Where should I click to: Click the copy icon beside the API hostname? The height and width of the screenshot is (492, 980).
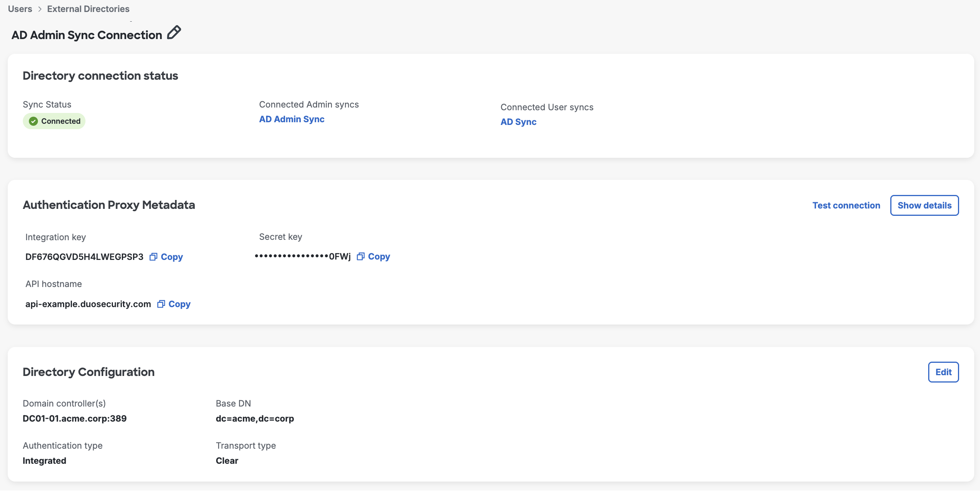tap(161, 304)
